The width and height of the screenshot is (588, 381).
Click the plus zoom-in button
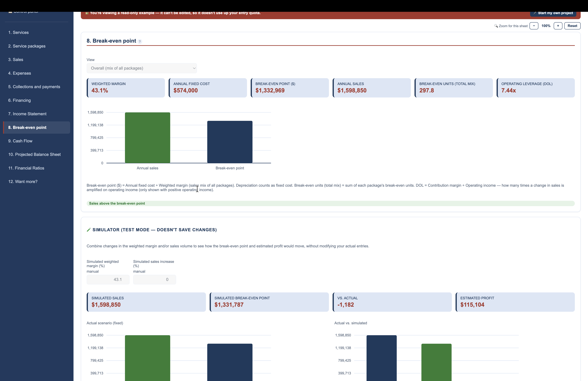558,26
